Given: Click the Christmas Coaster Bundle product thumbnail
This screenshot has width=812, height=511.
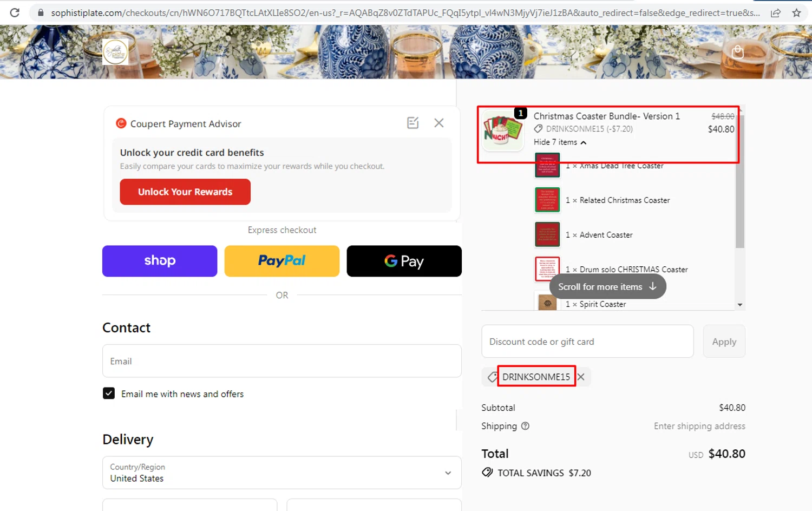Looking at the screenshot, I should [503, 130].
